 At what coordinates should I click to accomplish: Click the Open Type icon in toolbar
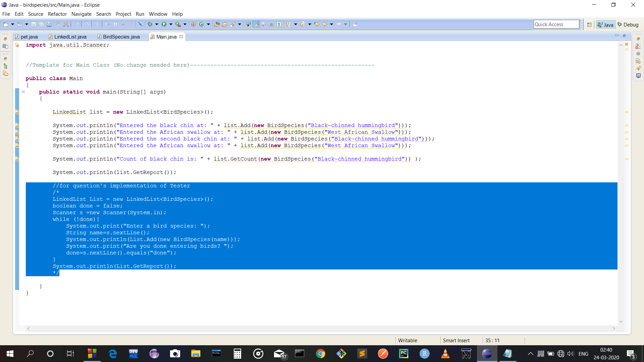coord(217,24)
